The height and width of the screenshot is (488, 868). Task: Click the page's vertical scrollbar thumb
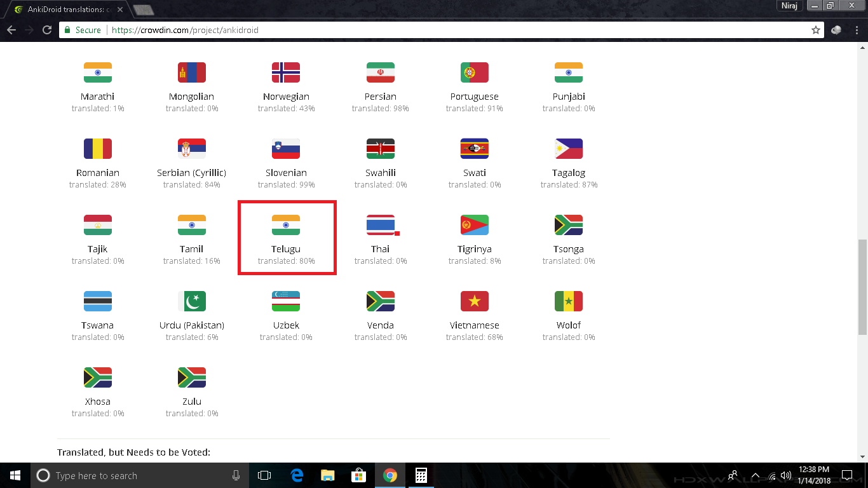[x=862, y=287]
